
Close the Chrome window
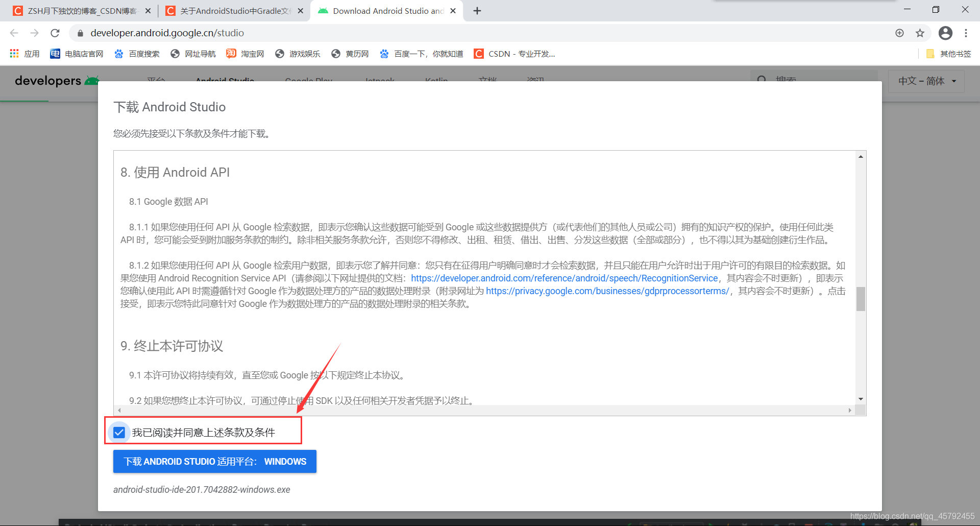[965, 10]
